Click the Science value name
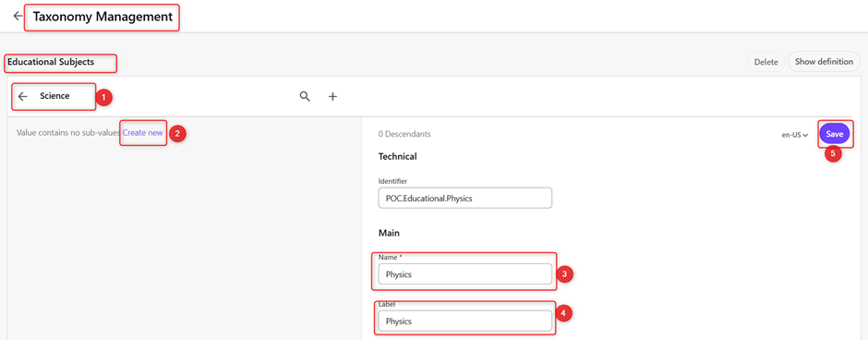 (54, 96)
